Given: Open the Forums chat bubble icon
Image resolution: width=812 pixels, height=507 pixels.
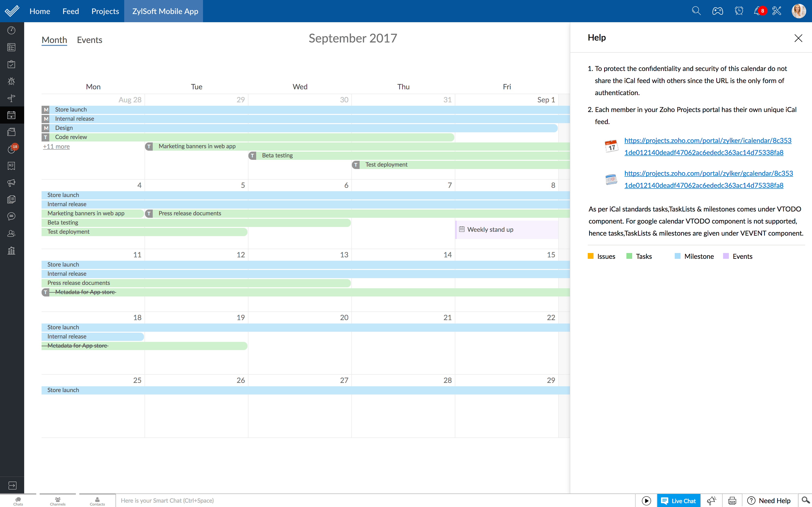Looking at the screenshot, I should tap(11, 216).
